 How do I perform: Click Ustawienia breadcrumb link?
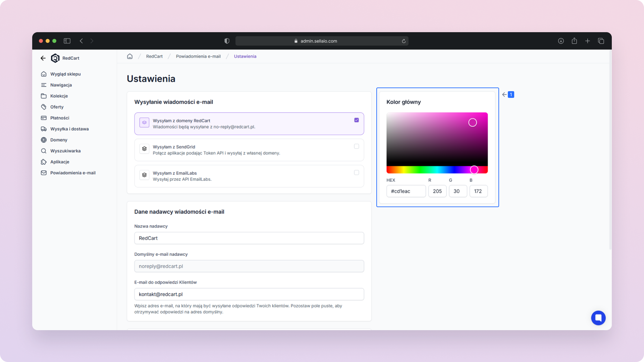(245, 56)
